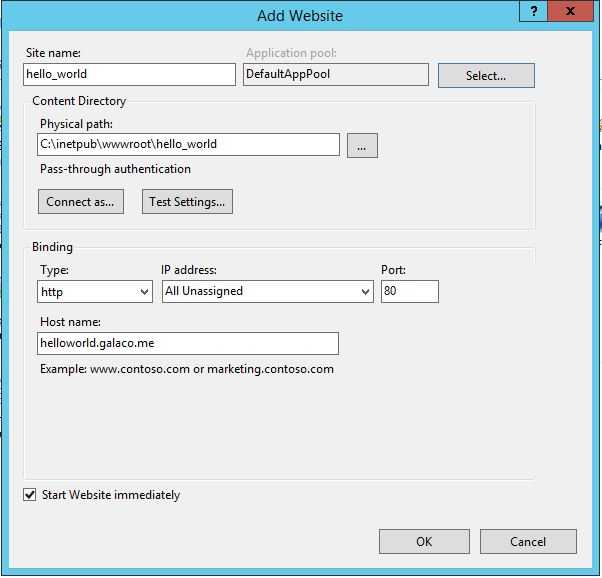Image resolution: width=602 pixels, height=578 pixels.
Task: Click the example text www.contoso.com
Action: tap(140, 369)
